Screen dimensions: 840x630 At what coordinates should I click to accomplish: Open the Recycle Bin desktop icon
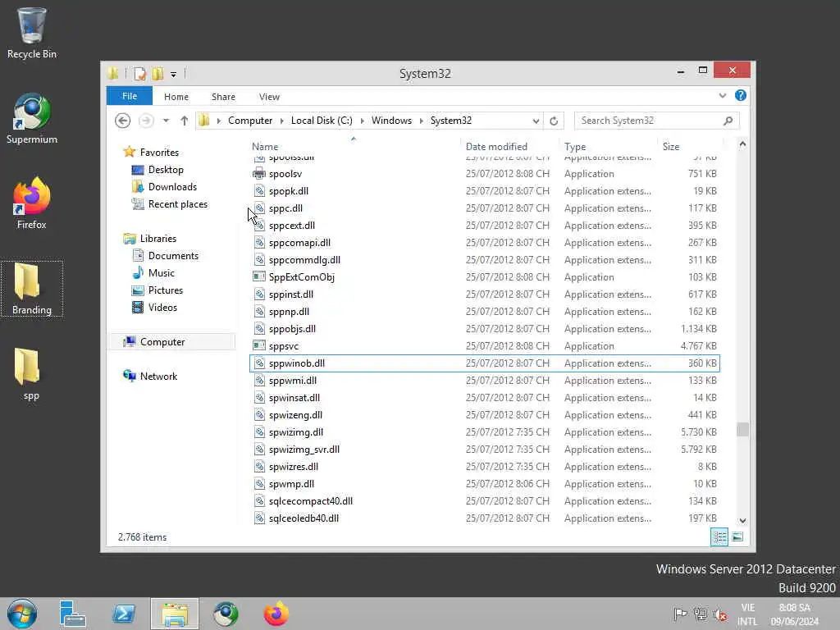click(32, 33)
